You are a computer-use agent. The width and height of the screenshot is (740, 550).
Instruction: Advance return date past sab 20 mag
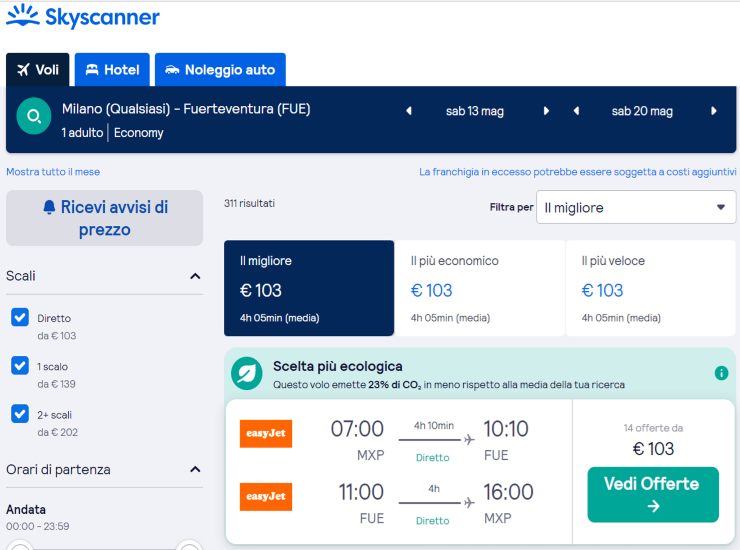click(x=714, y=111)
